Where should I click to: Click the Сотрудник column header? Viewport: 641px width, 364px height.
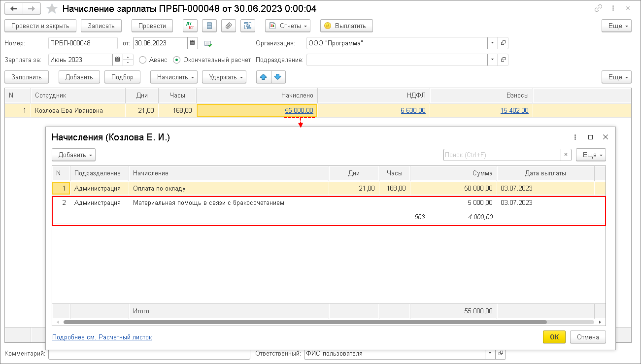click(78, 95)
